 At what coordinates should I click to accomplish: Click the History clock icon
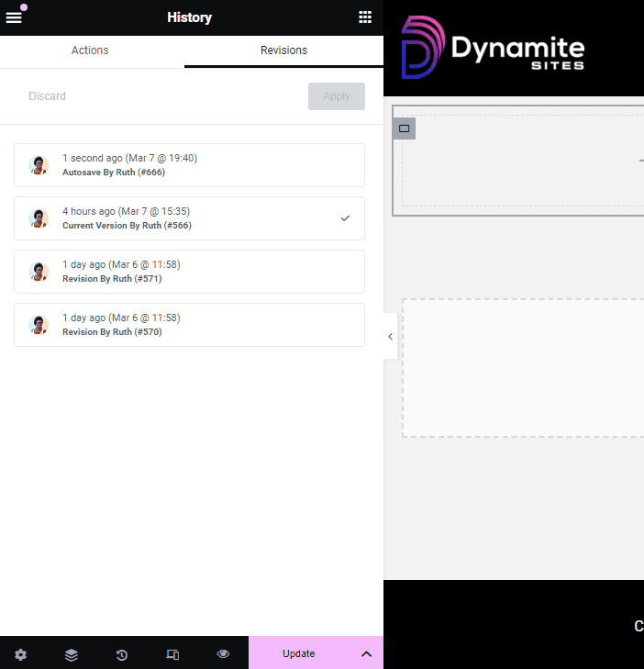tap(122, 654)
